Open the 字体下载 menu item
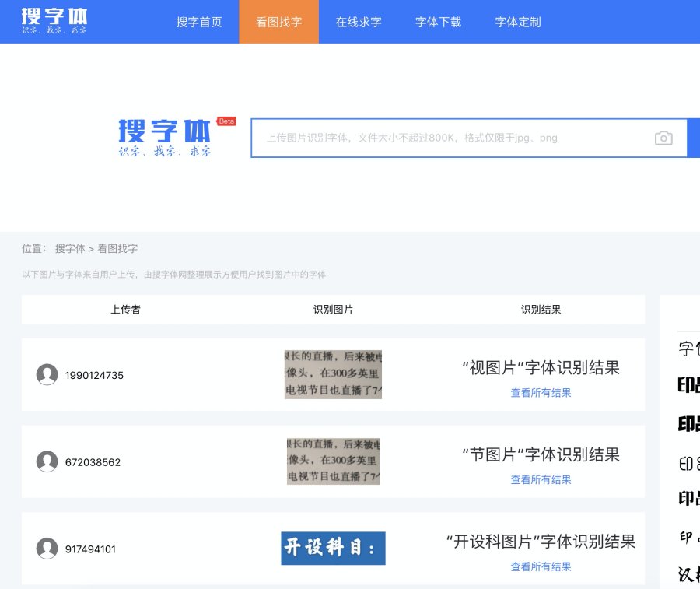Screen dimensions: 700x589 point(438,22)
